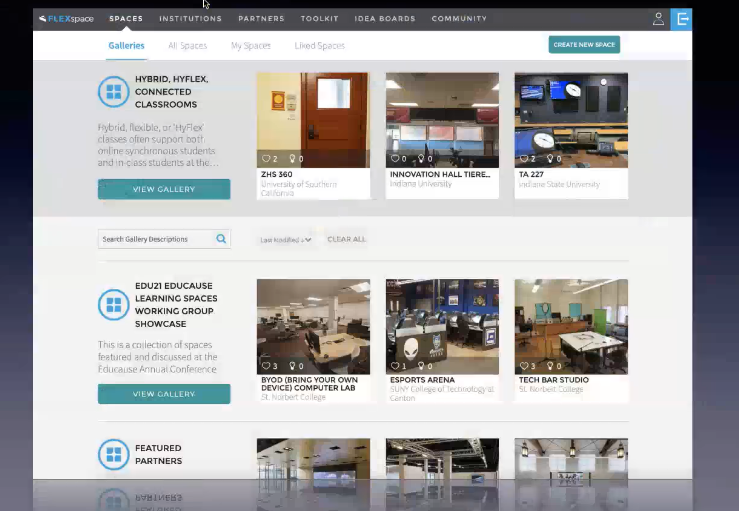Click the Innovation Hall Tiere... title
The width and height of the screenshot is (739, 511).
pyautogui.click(x=440, y=174)
